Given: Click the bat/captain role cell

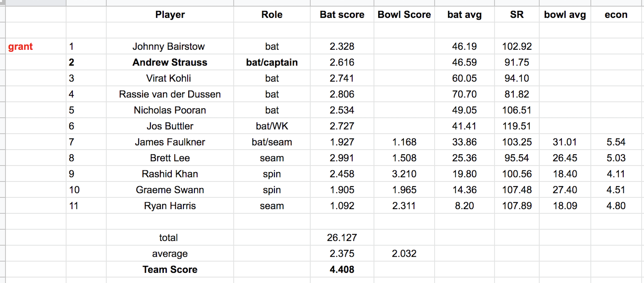Looking at the screenshot, I should (x=272, y=62).
